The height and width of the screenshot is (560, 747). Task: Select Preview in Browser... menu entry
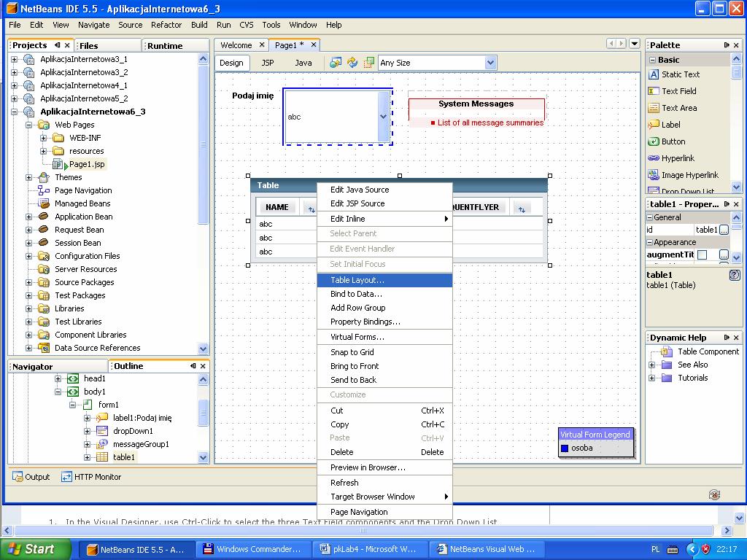point(384,467)
